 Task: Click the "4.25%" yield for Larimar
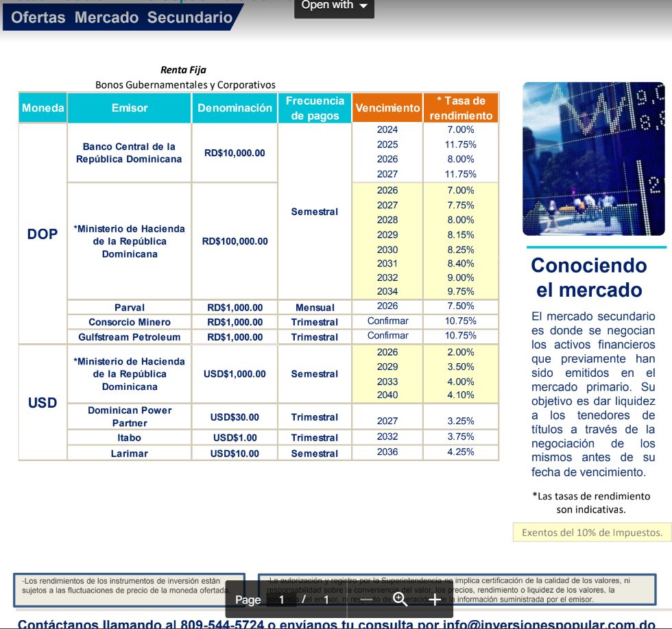[x=461, y=452]
